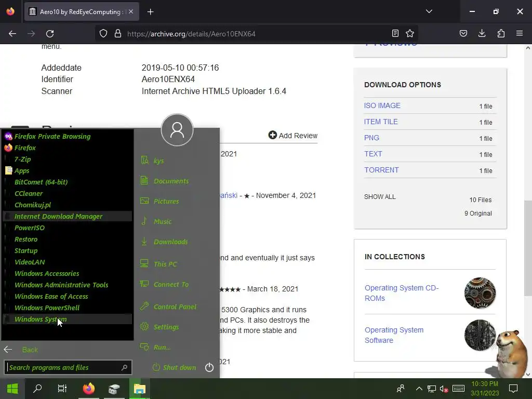Viewport: 532px width, 399px height.
Task: Expand the BitComet (64-bit) folder
Action: 67,182
